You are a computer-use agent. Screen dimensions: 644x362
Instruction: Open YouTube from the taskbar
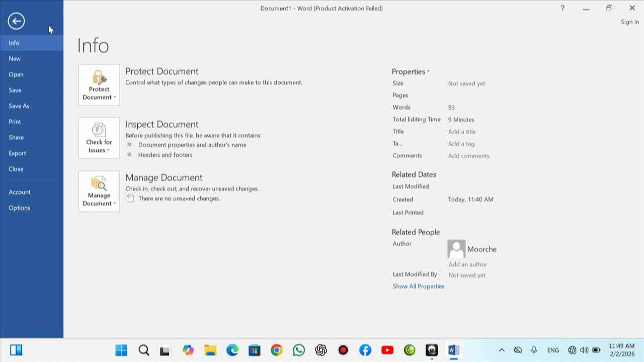(387, 350)
